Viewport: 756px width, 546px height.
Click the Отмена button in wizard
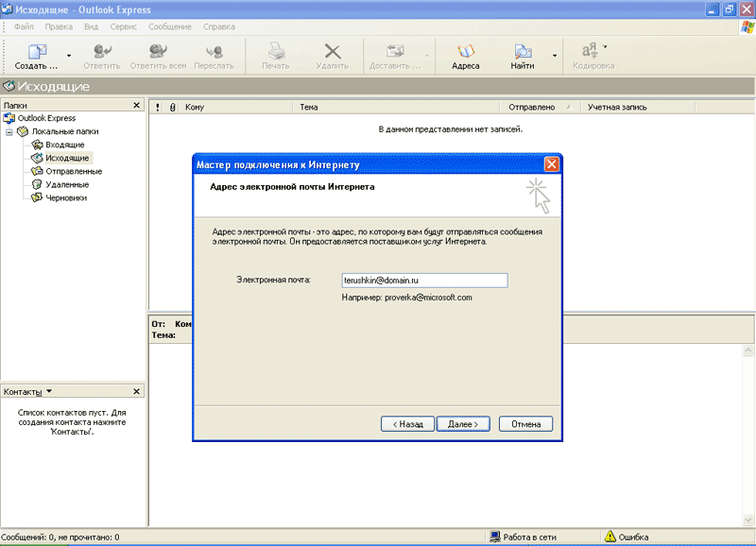click(x=526, y=424)
